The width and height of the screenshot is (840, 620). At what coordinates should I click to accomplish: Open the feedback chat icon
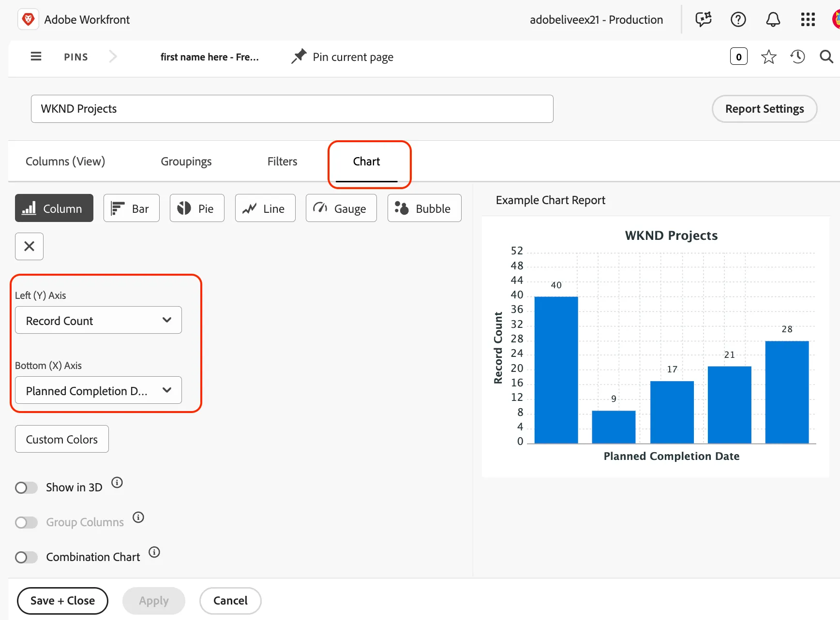704,19
